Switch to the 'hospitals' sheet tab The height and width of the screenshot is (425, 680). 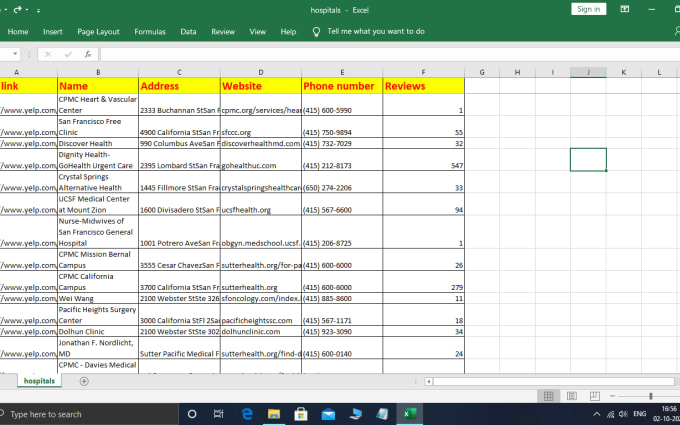(39, 381)
